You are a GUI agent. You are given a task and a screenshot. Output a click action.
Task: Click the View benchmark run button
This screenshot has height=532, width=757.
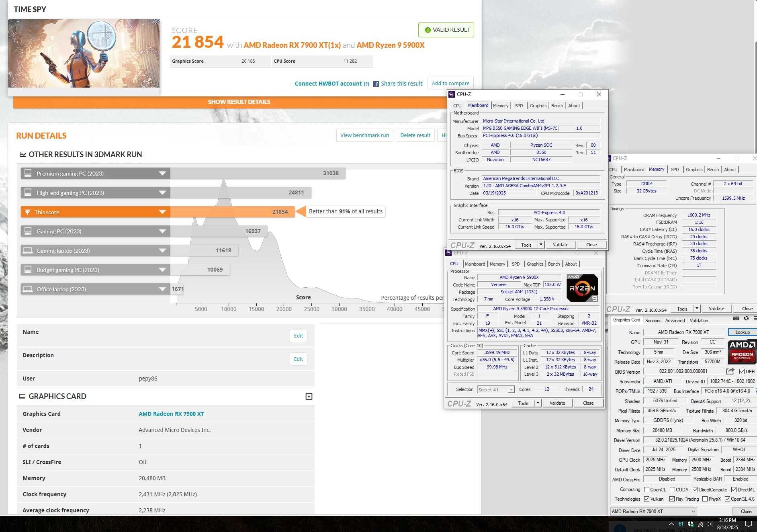364,135
